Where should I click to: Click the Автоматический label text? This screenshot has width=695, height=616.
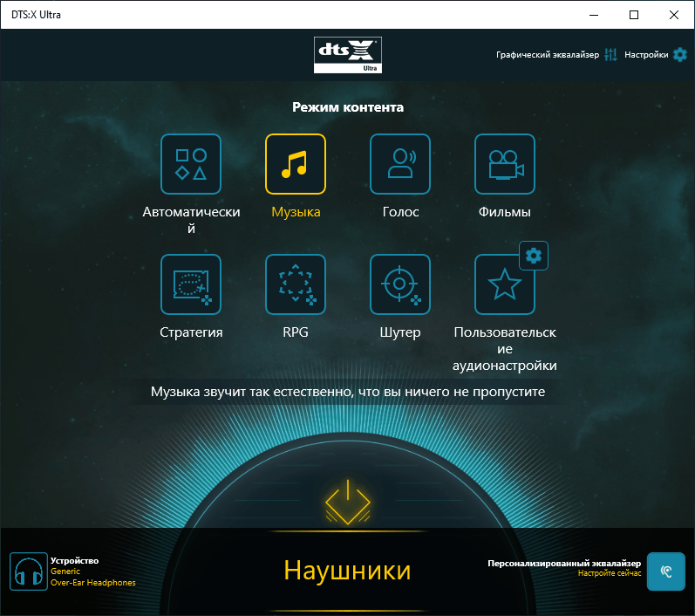point(191,220)
